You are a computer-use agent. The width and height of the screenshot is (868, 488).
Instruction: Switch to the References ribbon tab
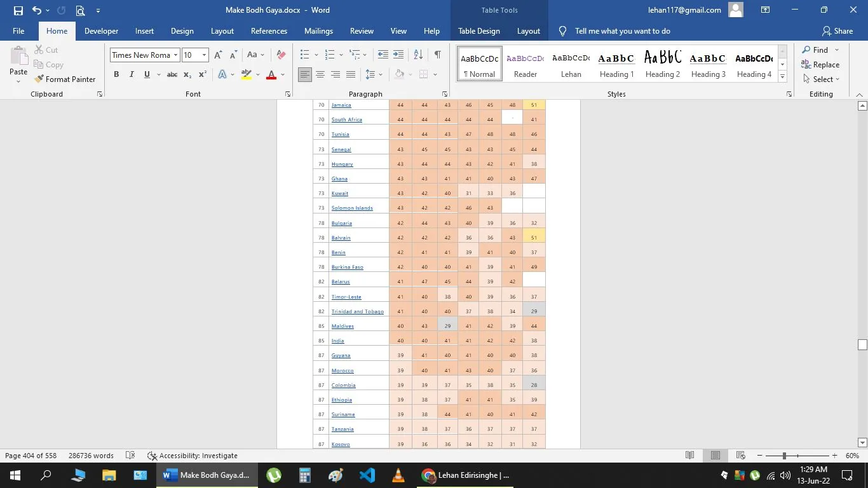(x=268, y=30)
